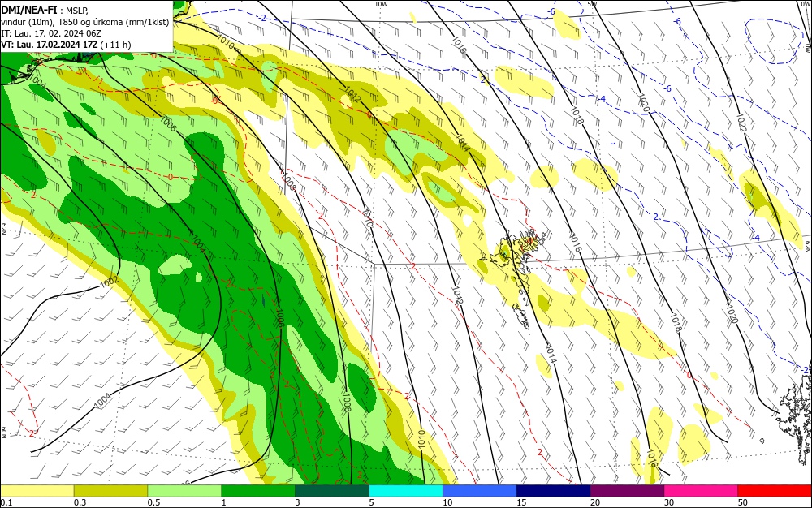Viewport: 812px width, 508px height.
Task: Click the "IT: Lau. 17. 02. 2024 06Z" line
Action: pyautogui.click(x=50, y=33)
